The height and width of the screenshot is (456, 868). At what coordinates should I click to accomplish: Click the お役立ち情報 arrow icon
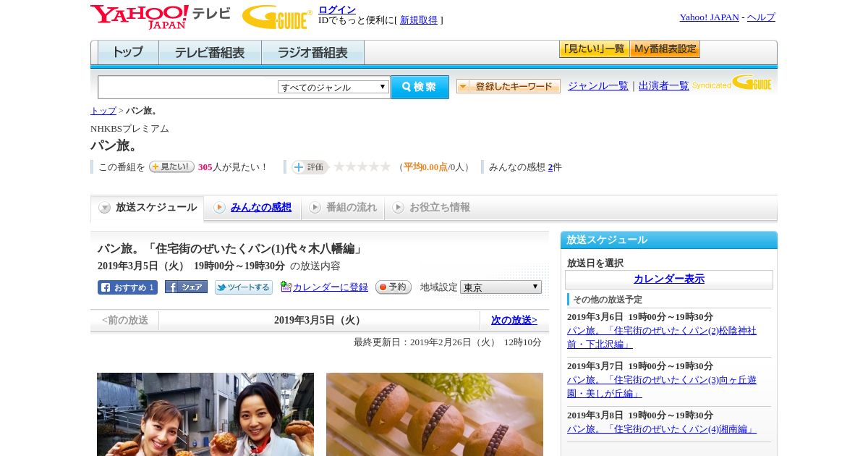[x=398, y=208]
